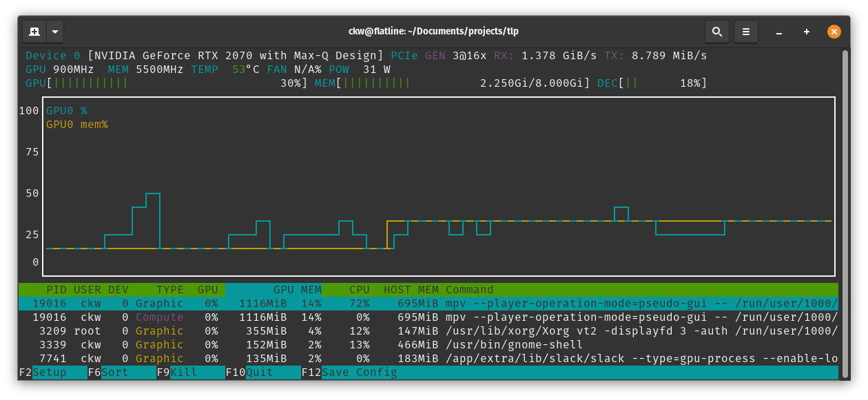Select the Xorg process row

coord(276,330)
